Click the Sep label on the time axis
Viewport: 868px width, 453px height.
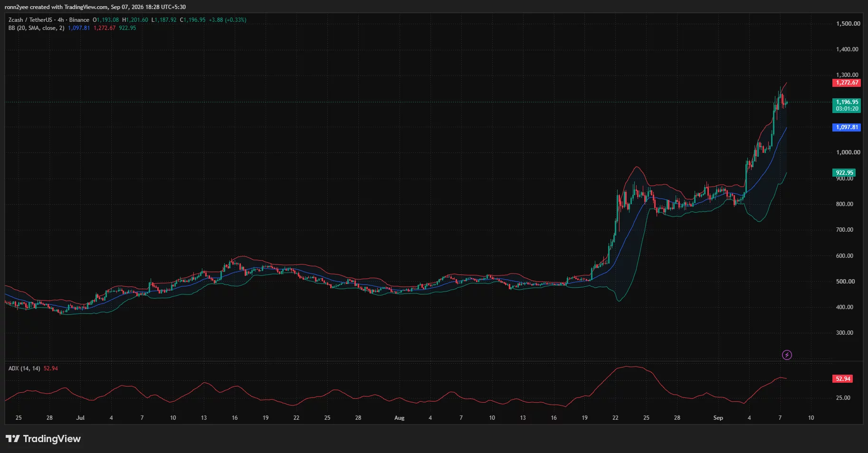point(718,418)
